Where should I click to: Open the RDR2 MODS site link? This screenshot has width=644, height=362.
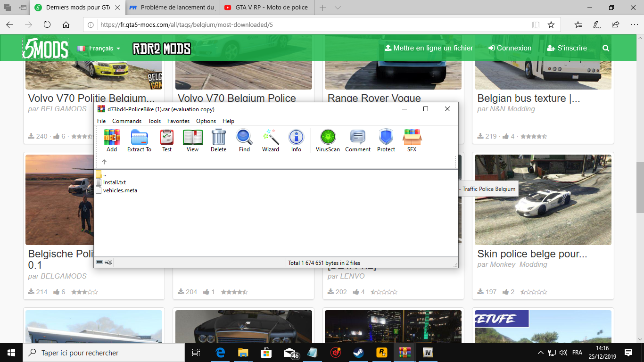[162, 48]
